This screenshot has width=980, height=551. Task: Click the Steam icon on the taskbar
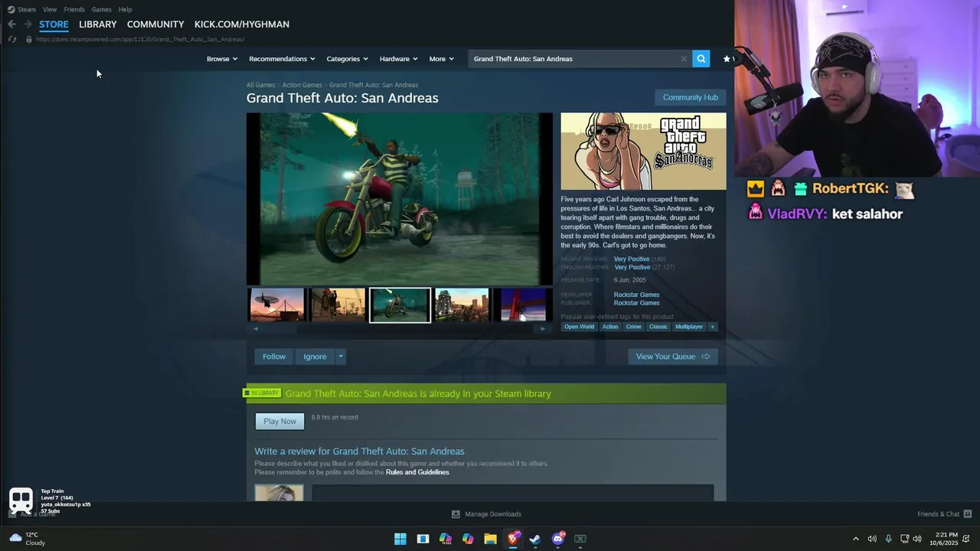tap(535, 539)
